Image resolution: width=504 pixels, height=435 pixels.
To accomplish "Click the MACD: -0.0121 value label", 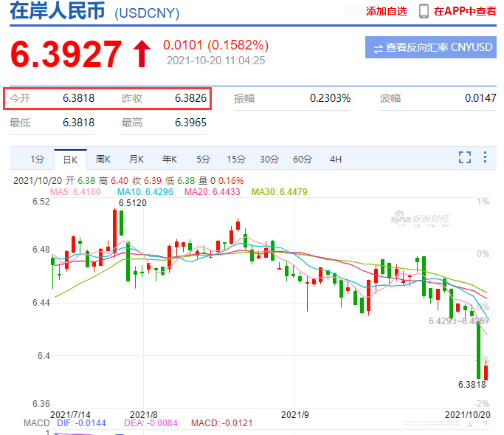I will coord(222,422).
